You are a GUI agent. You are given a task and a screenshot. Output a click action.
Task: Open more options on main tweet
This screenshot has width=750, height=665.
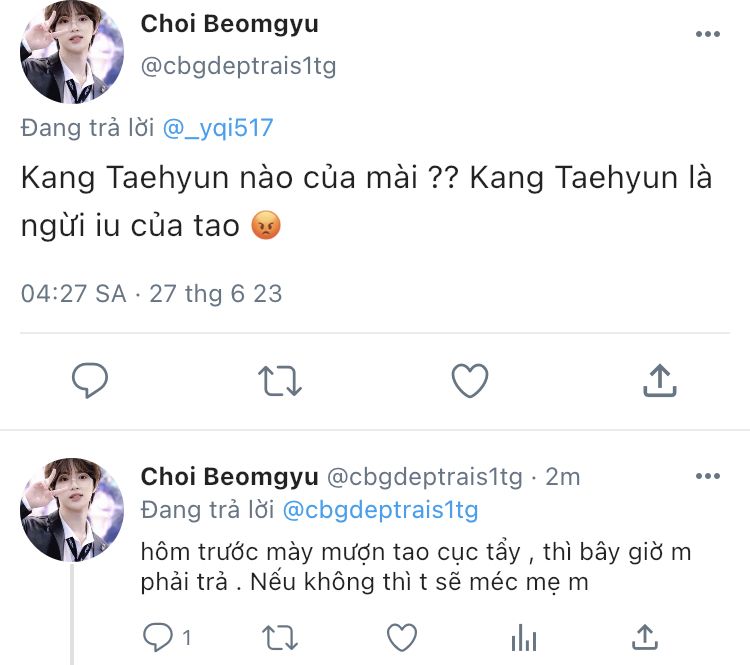point(707,34)
